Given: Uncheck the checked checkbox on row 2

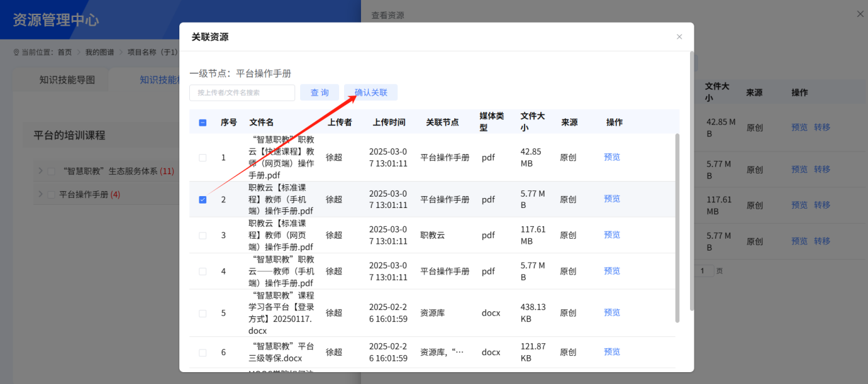Looking at the screenshot, I should (x=202, y=199).
